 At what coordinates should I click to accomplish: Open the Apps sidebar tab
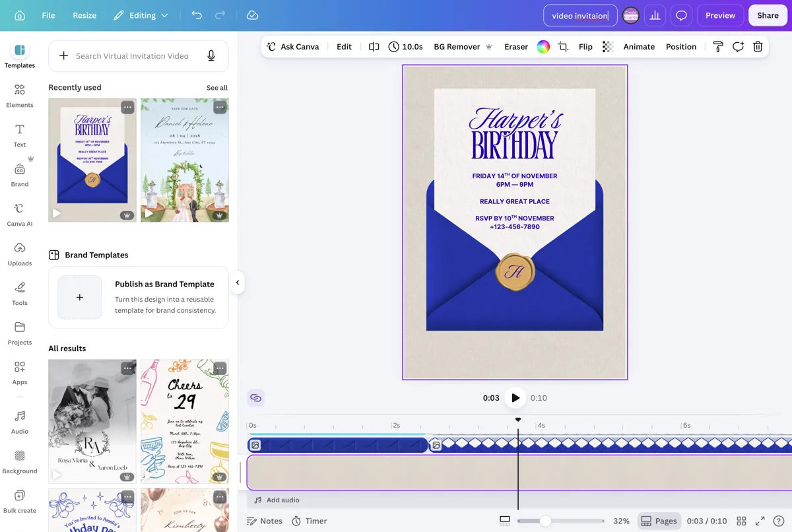pyautogui.click(x=20, y=373)
